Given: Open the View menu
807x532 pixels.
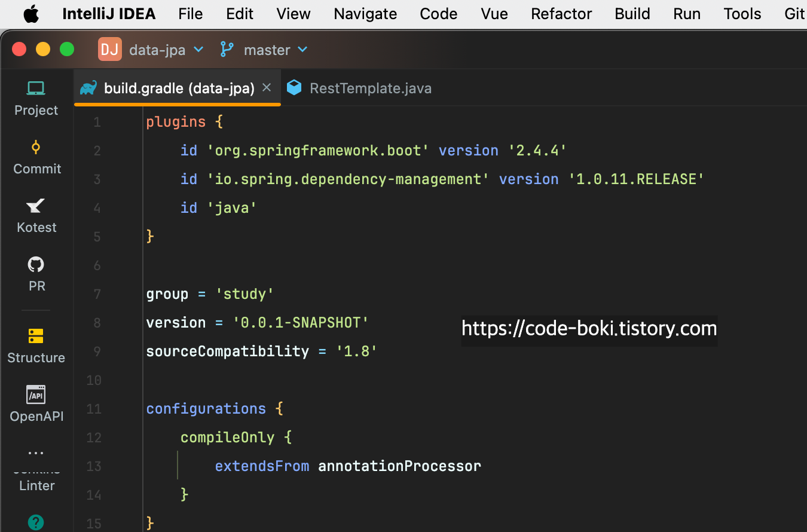Looking at the screenshot, I should 294,14.
